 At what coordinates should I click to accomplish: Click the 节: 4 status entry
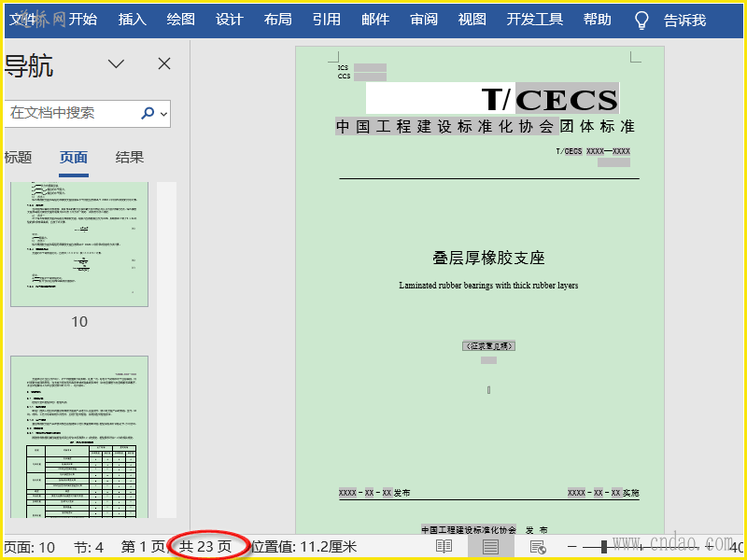click(89, 547)
